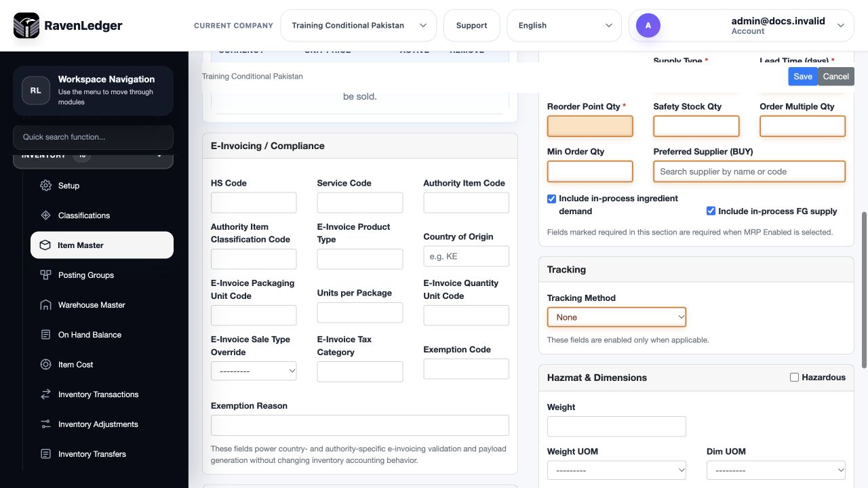868x488 pixels.
Task: Click the HS Code input field
Action: (x=254, y=203)
